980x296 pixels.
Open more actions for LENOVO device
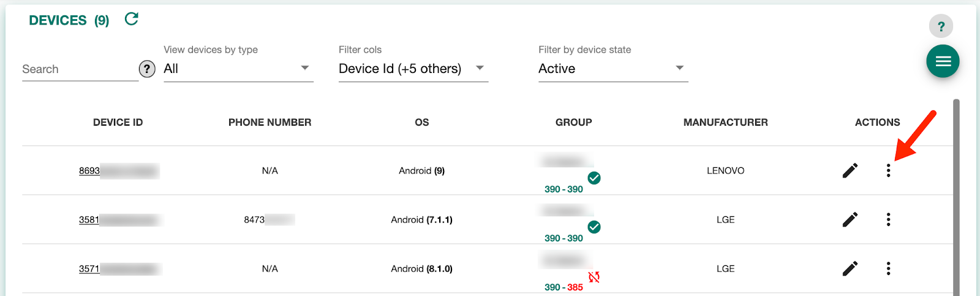(888, 170)
